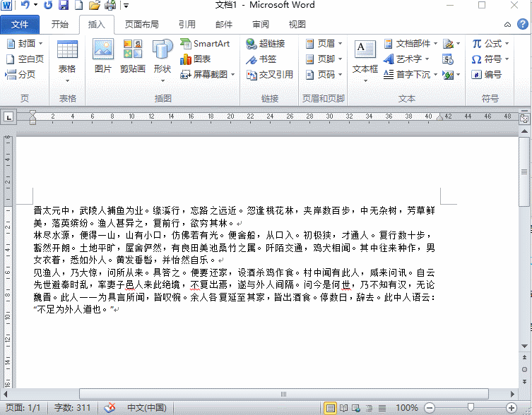Image resolution: width=532 pixels, height=415 pixels.
Task: Click the 字数: 311 word count
Action: click(72, 407)
